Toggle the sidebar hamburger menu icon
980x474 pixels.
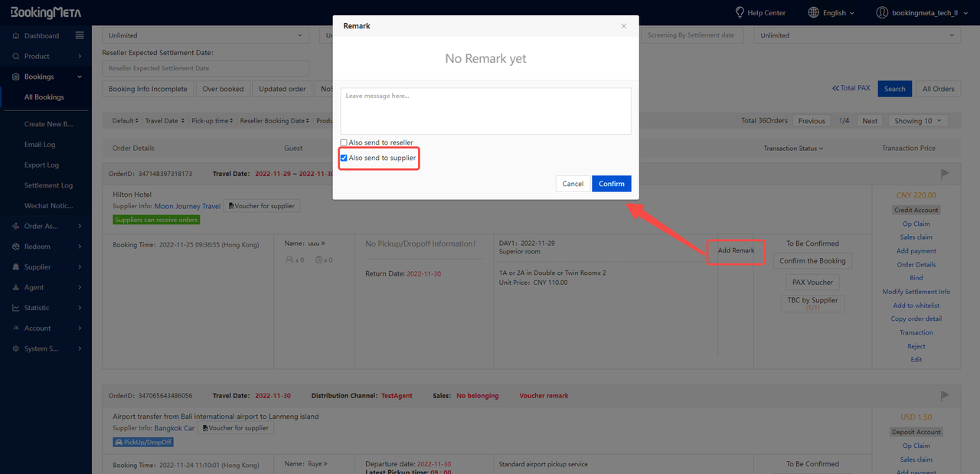tap(80, 35)
